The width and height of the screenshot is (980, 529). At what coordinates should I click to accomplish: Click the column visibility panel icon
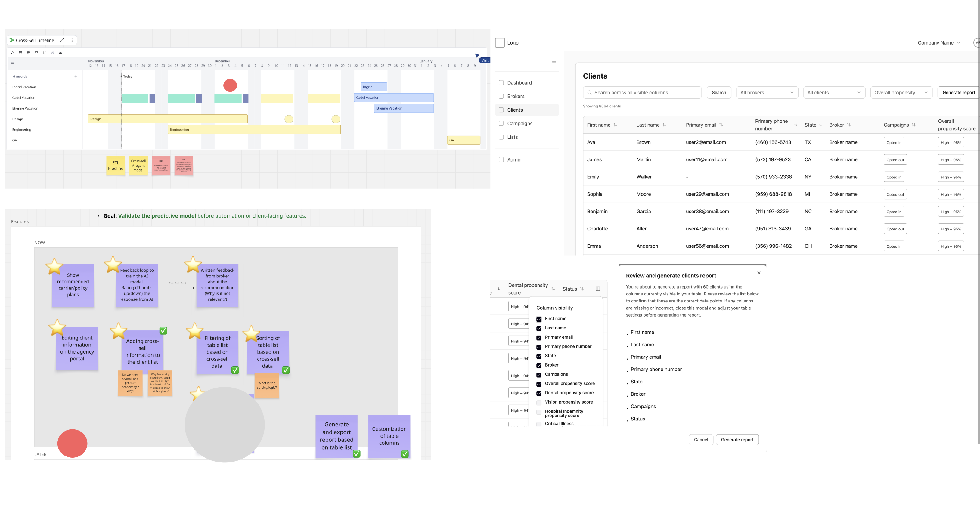(598, 289)
